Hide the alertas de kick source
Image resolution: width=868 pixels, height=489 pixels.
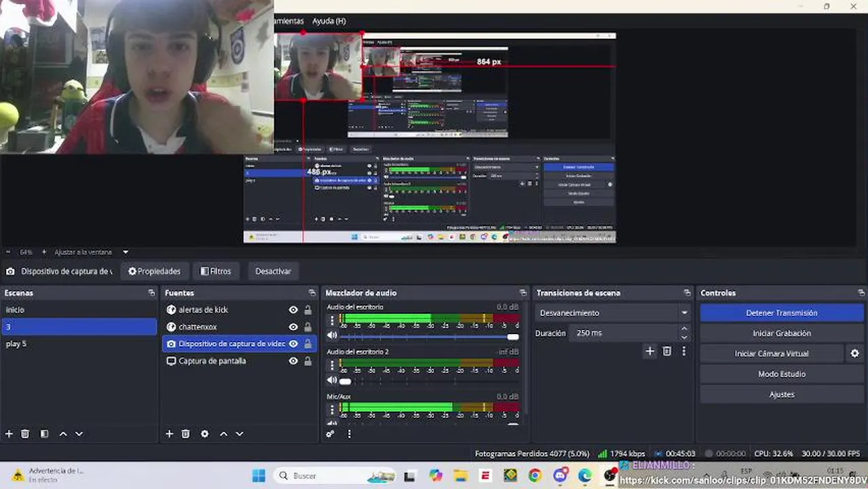click(x=293, y=310)
